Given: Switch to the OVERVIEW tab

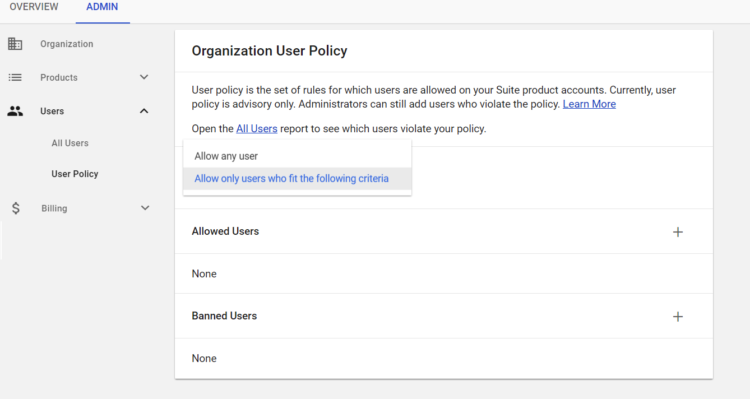Looking at the screenshot, I should pos(34,7).
